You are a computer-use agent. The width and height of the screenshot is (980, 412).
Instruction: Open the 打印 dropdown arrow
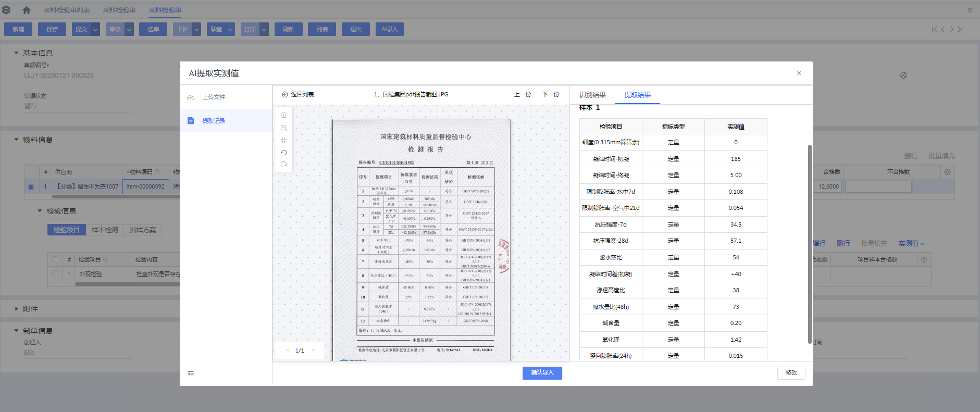point(264,29)
